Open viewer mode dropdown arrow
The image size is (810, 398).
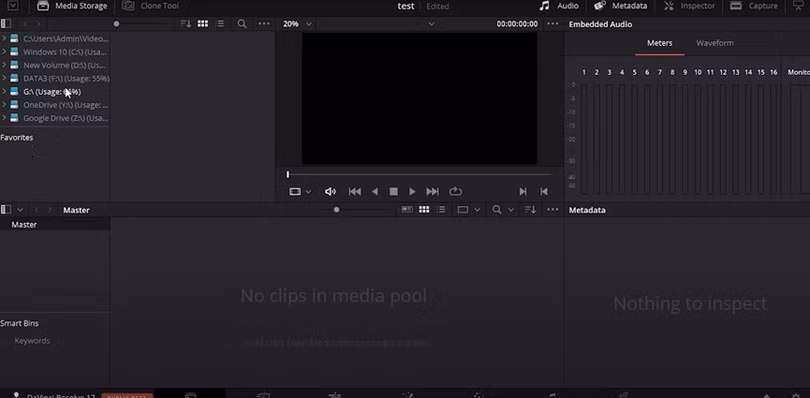(x=308, y=192)
